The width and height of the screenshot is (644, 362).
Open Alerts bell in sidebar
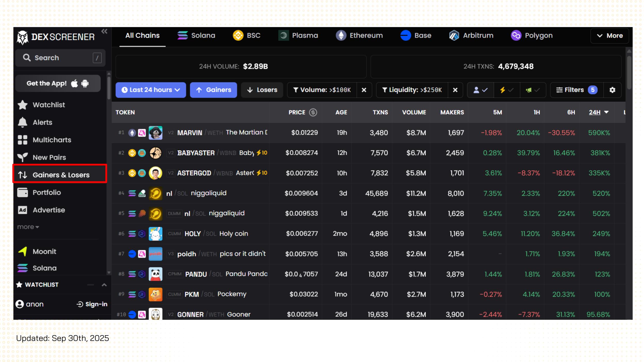23,122
